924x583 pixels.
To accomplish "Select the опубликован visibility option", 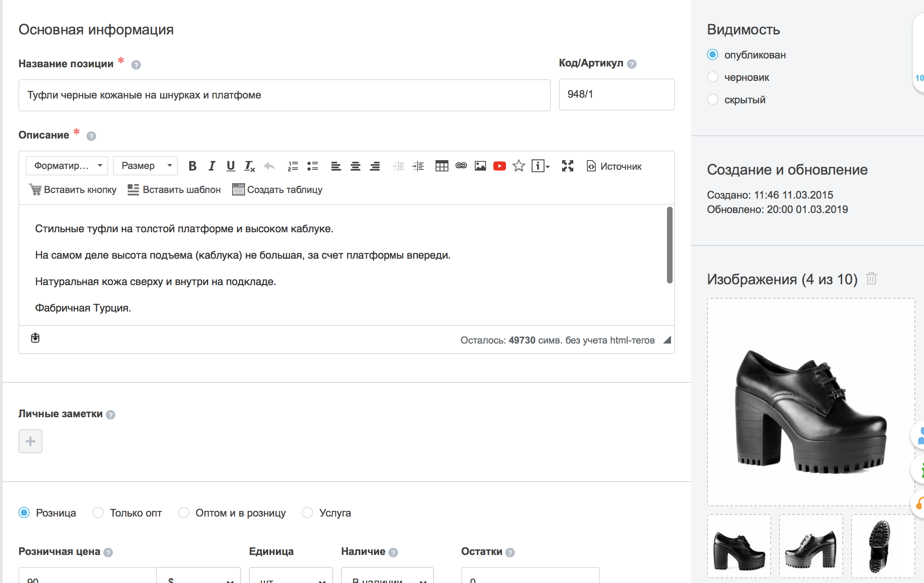I will point(713,54).
